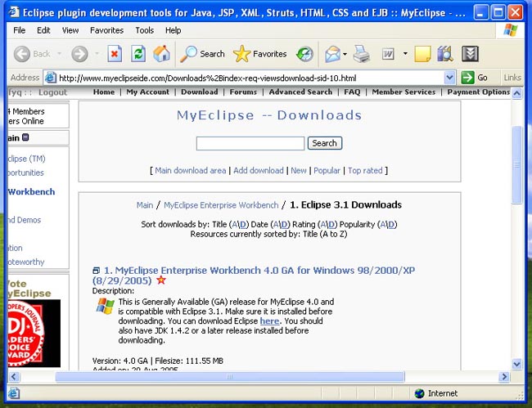Open the History toolbar icon
The width and height of the screenshot is (532, 408).
click(x=304, y=54)
